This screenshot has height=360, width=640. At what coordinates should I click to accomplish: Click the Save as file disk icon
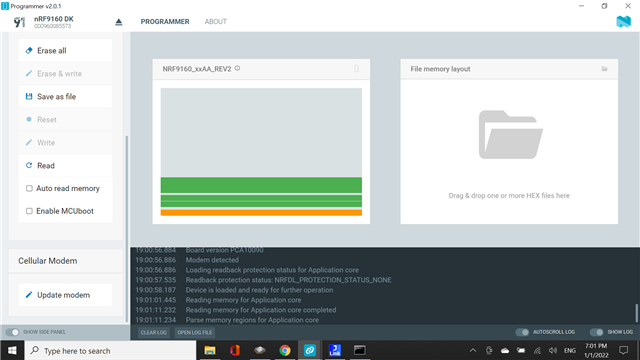point(29,97)
